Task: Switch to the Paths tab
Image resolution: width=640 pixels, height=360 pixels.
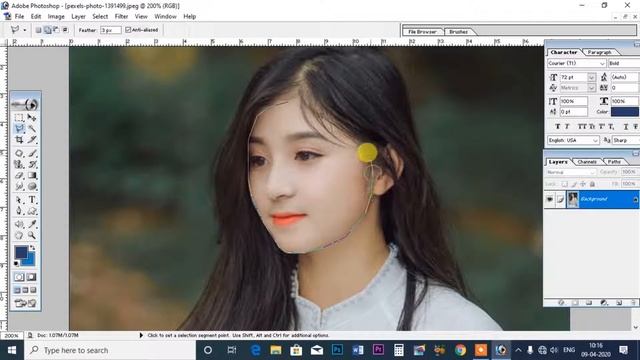Action: tap(614, 162)
